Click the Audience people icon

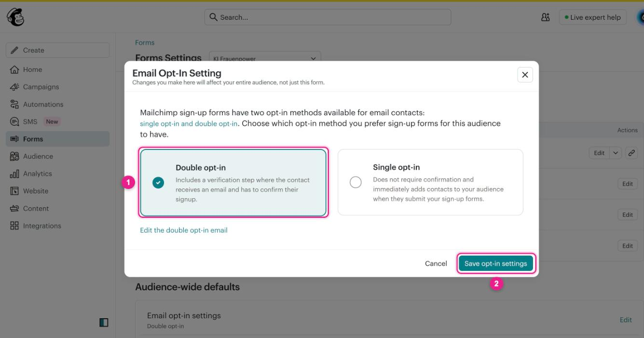14,156
